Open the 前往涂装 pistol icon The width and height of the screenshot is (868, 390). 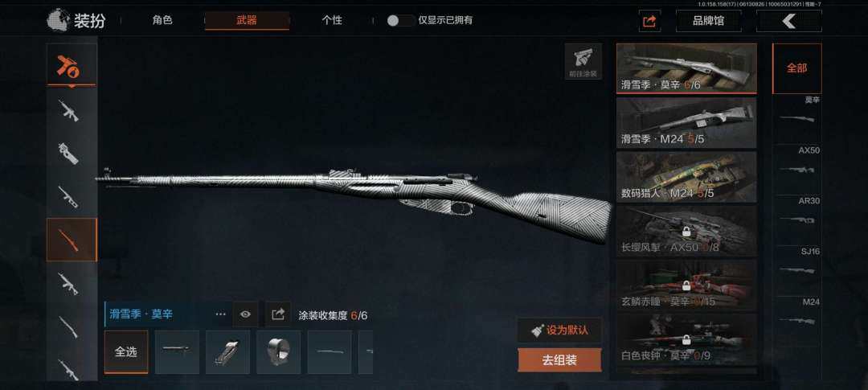pos(583,61)
